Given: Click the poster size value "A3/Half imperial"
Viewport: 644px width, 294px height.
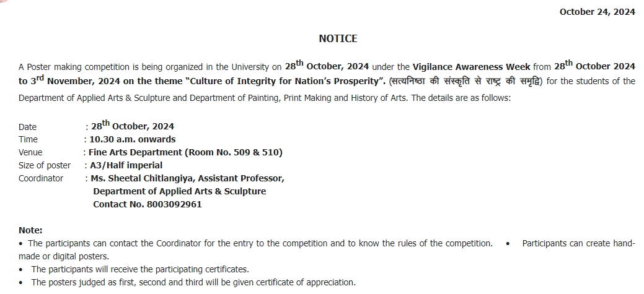Looking at the screenshot, I should click(126, 165).
